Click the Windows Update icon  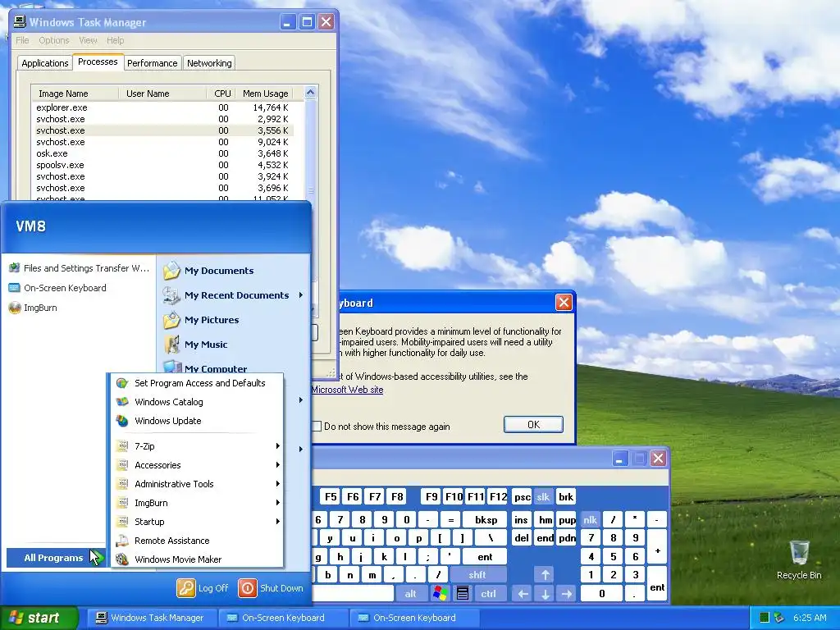click(123, 421)
